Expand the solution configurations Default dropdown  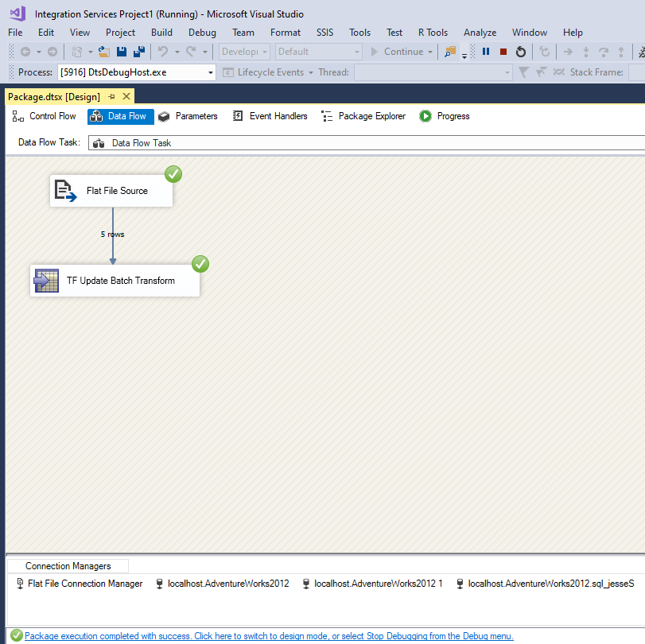[356, 51]
